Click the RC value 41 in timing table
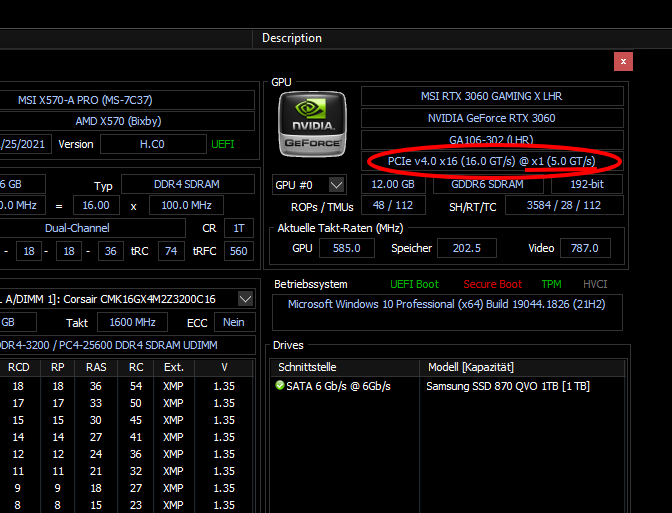Image resolution: width=672 pixels, height=513 pixels. point(136,437)
